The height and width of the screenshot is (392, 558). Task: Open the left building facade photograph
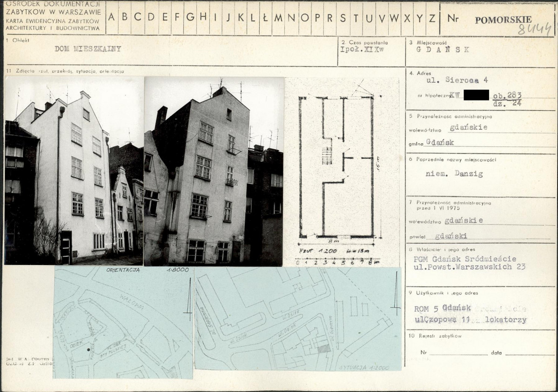[74, 171]
